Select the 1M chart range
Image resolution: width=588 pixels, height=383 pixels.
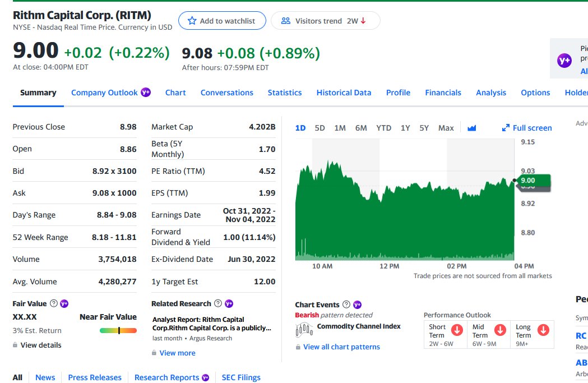pos(340,128)
